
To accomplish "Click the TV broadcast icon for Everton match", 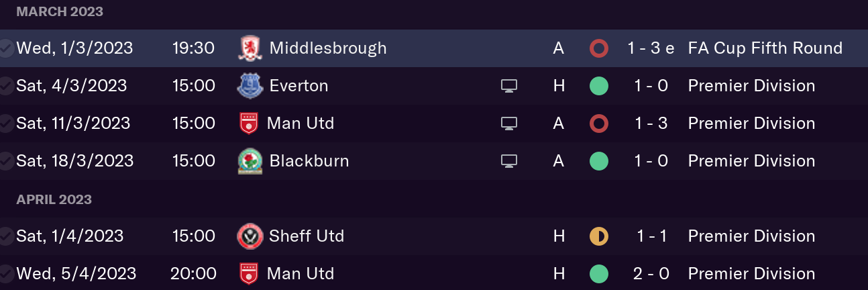I will [x=509, y=86].
